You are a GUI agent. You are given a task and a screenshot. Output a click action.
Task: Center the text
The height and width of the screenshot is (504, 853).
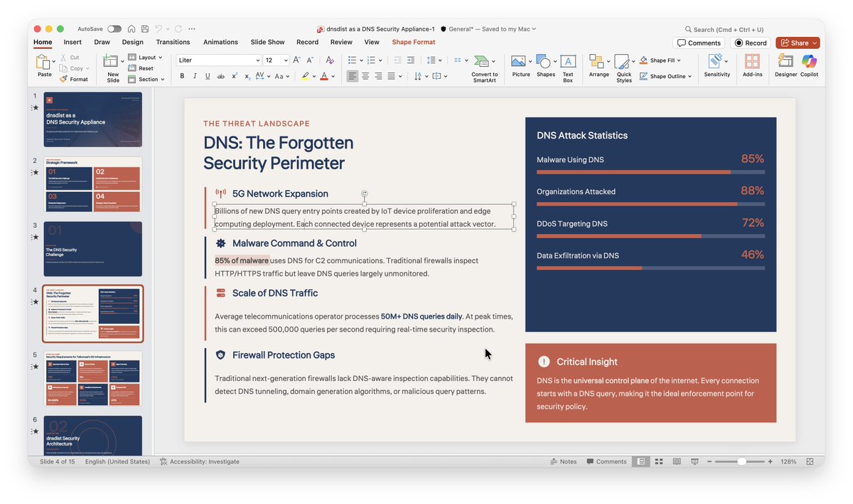[365, 76]
